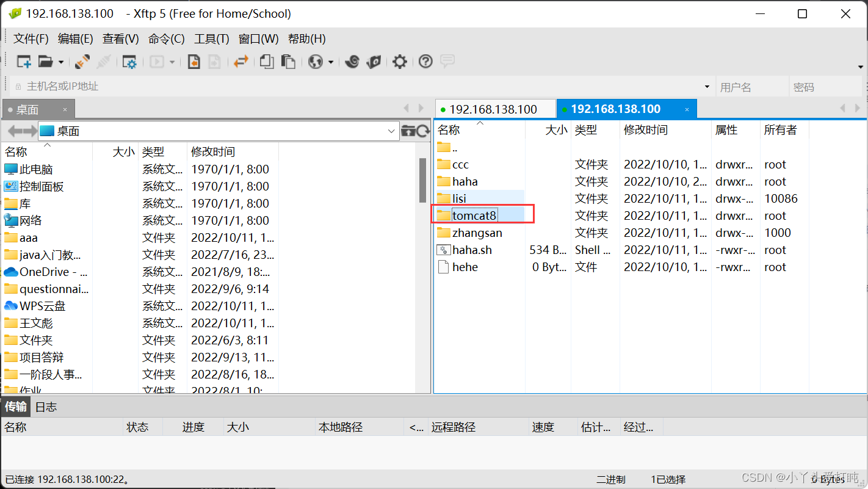Image resolution: width=868 pixels, height=489 pixels.
Task: Go forward in the local pane
Action: pos(30,131)
